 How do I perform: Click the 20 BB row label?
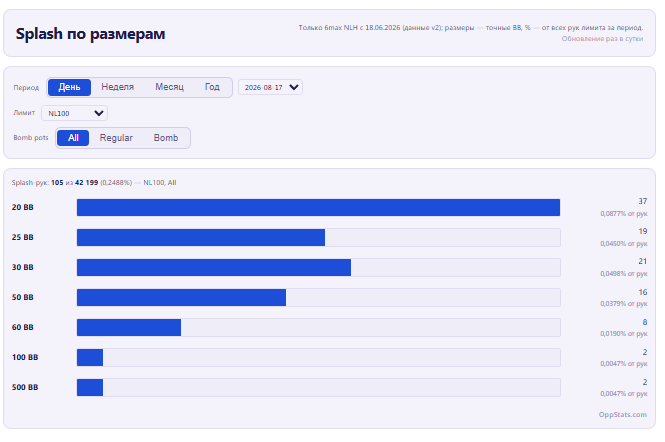point(22,207)
